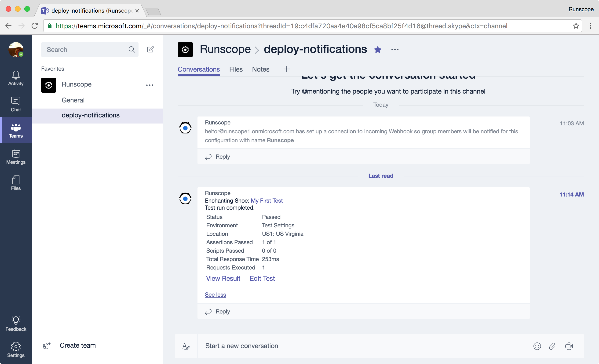Click the Create team icon

point(46,346)
